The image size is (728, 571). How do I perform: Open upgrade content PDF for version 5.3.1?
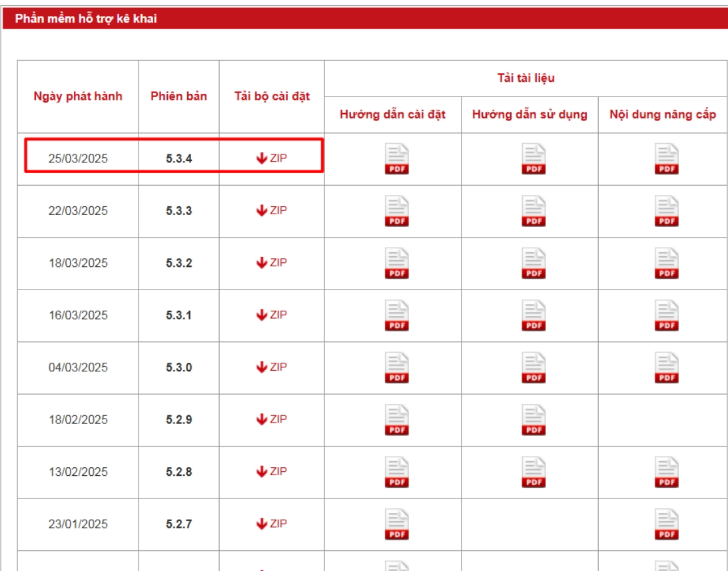(x=666, y=315)
